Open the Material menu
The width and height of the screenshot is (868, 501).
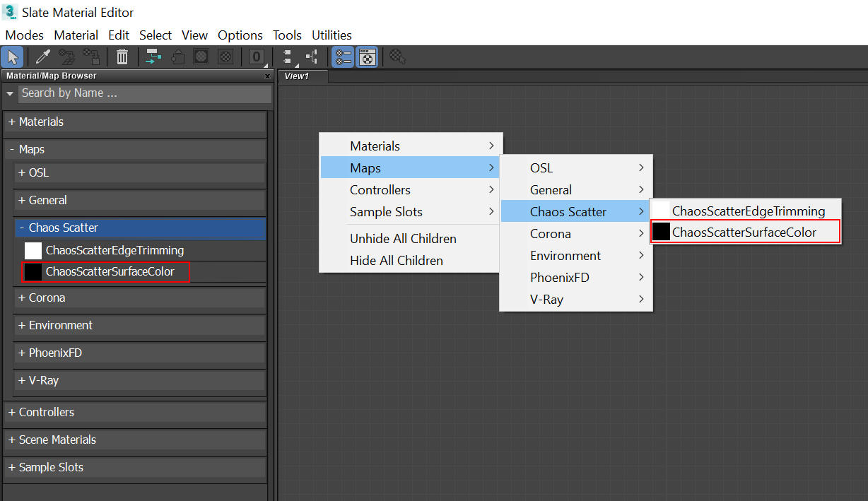(x=76, y=35)
